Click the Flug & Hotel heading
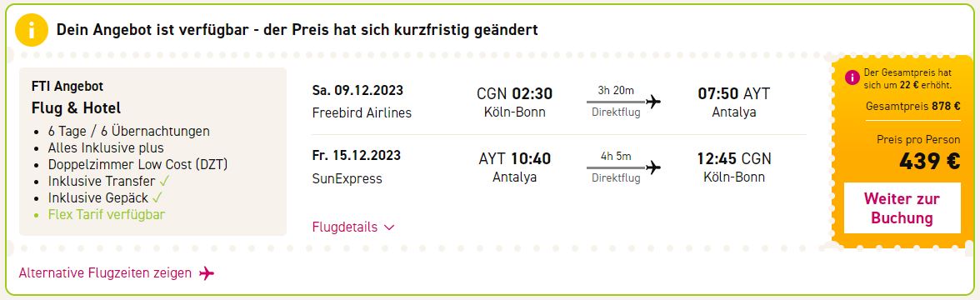 (x=77, y=108)
